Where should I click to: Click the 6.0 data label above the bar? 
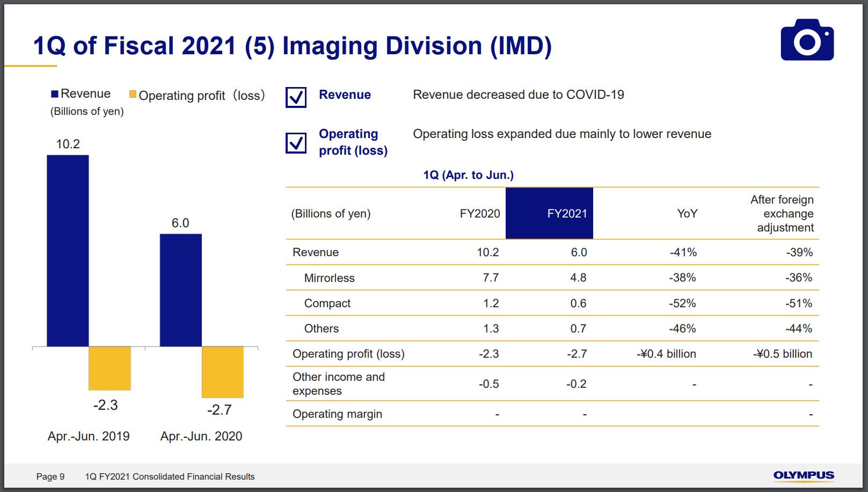coord(180,223)
